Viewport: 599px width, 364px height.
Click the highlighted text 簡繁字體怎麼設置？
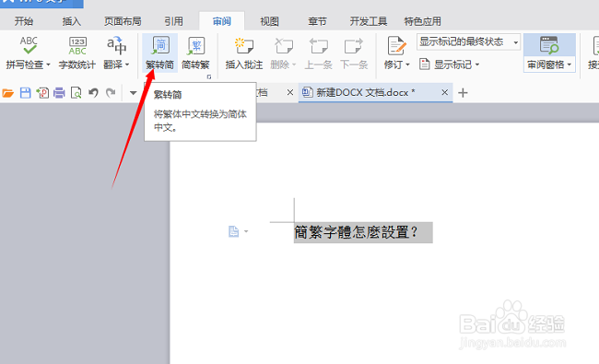point(363,232)
